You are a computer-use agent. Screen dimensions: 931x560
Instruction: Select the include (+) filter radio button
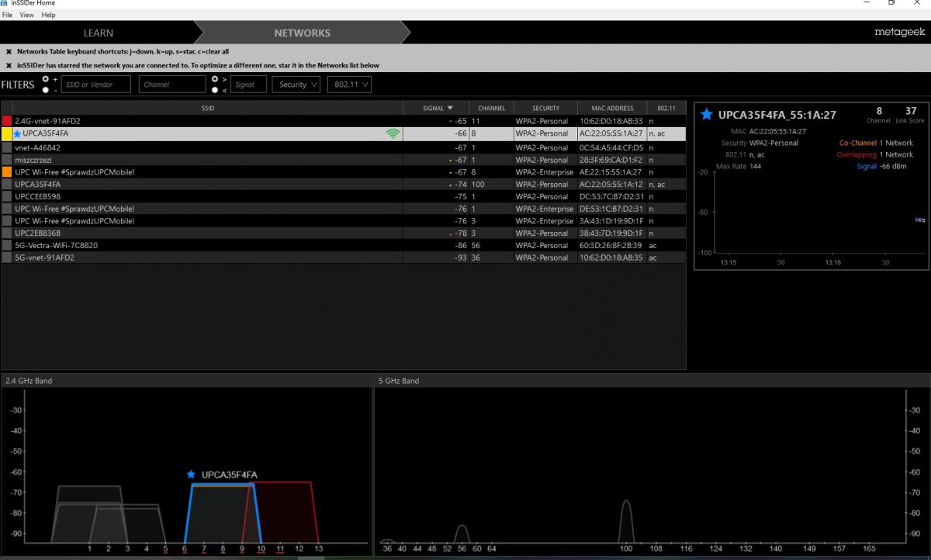46,79
